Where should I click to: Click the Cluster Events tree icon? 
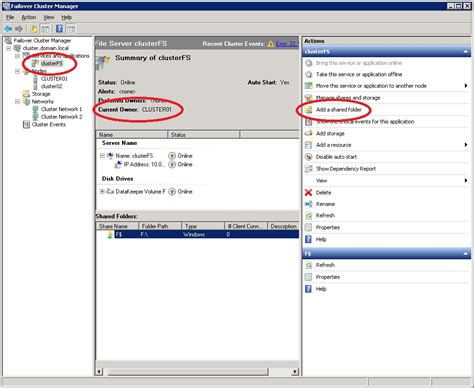(26, 124)
